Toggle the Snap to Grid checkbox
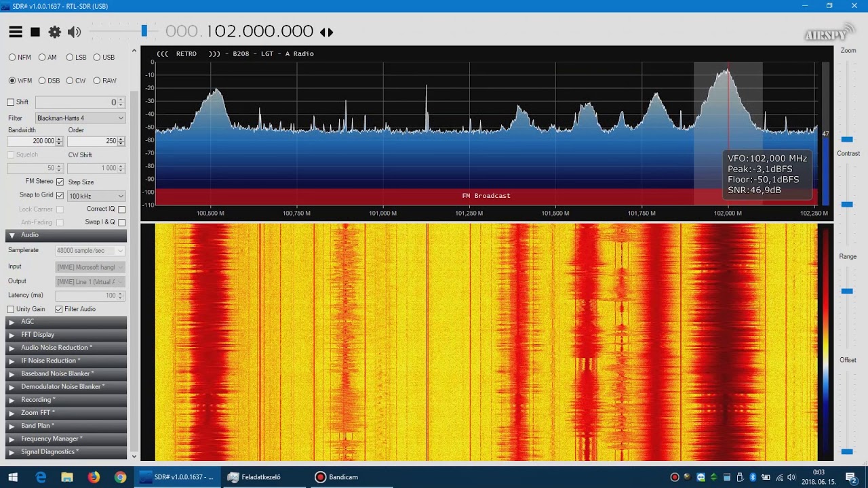 pyautogui.click(x=60, y=195)
